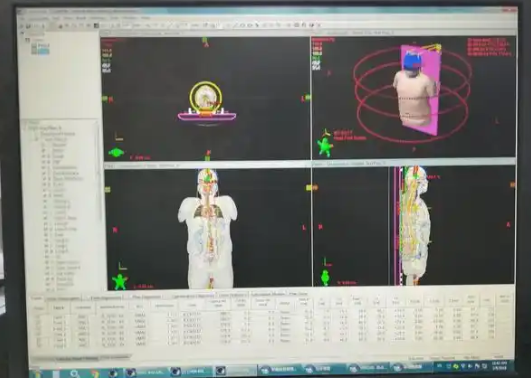Switch to the Calculation Models tab
This screenshot has height=378, width=531.
(x=268, y=294)
